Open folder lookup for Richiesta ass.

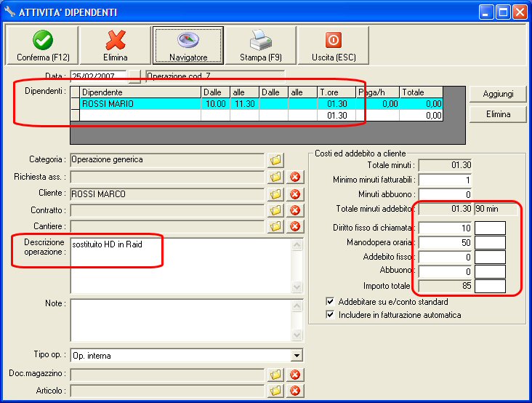275,177
